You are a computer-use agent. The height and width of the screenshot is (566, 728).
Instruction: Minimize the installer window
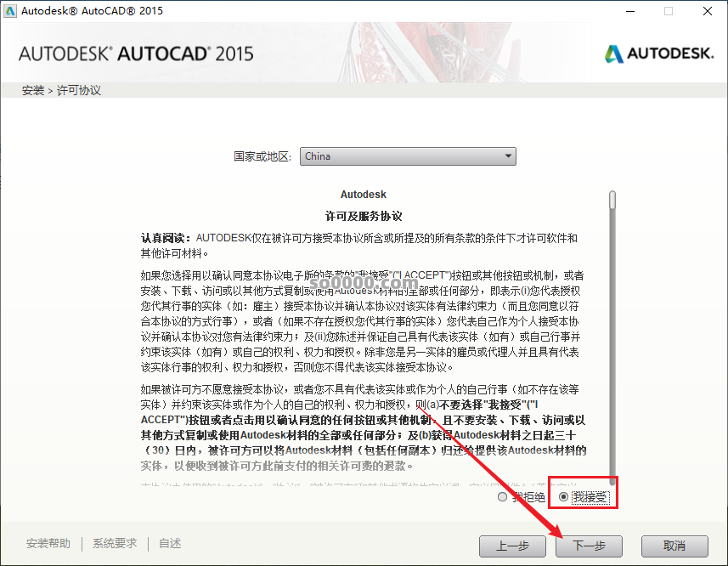click(628, 11)
